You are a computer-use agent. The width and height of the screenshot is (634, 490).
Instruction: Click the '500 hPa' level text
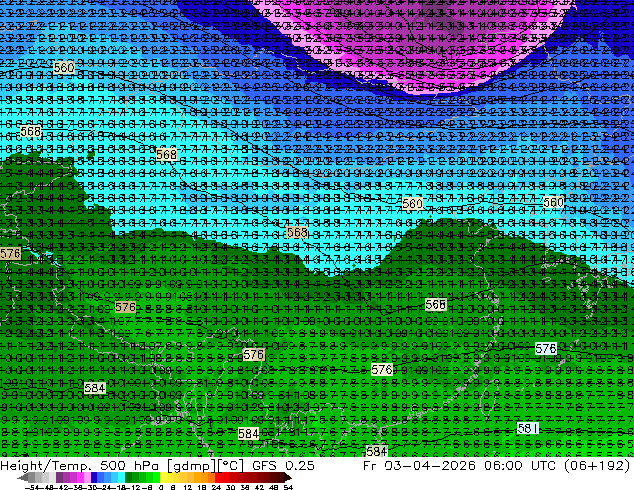[x=131, y=465]
